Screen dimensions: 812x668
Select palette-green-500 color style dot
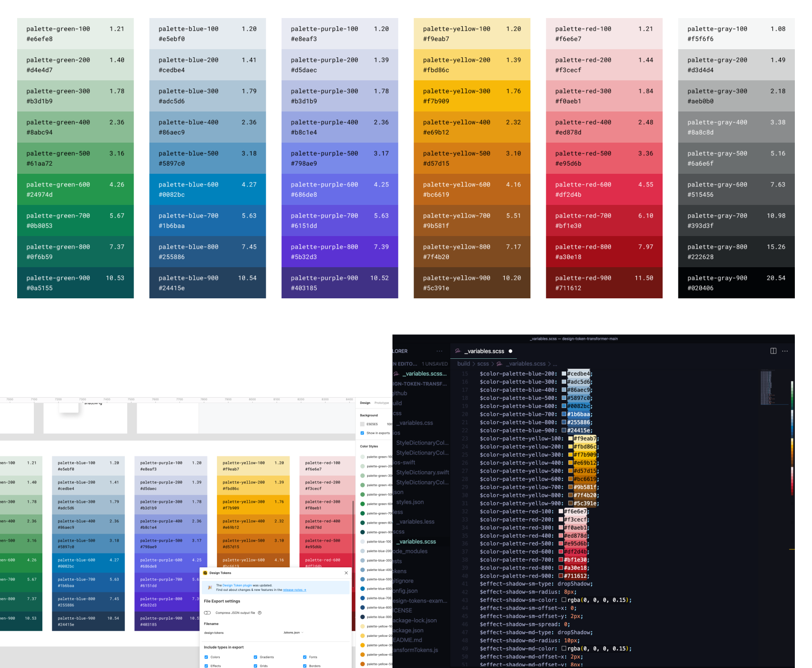click(363, 495)
